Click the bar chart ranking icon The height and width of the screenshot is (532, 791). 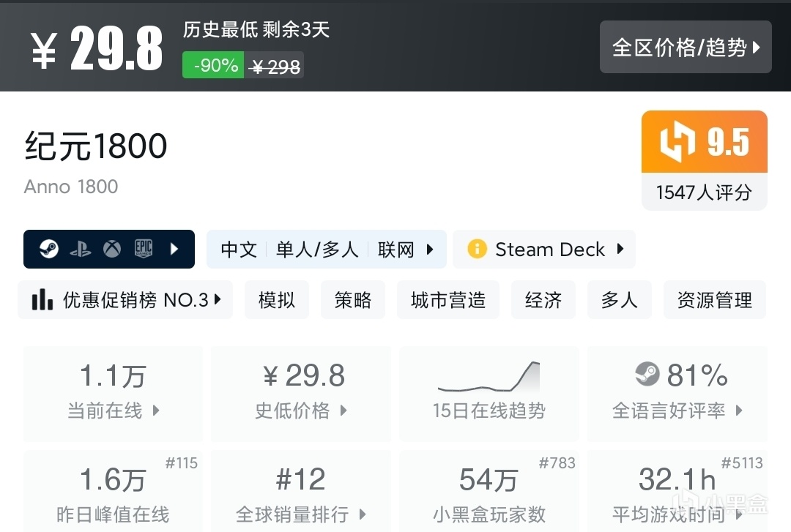coord(42,300)
